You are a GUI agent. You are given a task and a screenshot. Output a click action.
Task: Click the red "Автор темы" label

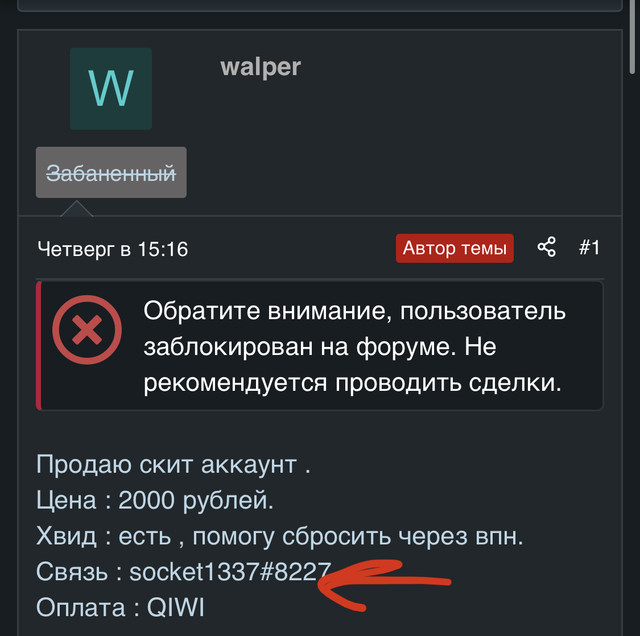pyautogui.click(x=455, y=248)
